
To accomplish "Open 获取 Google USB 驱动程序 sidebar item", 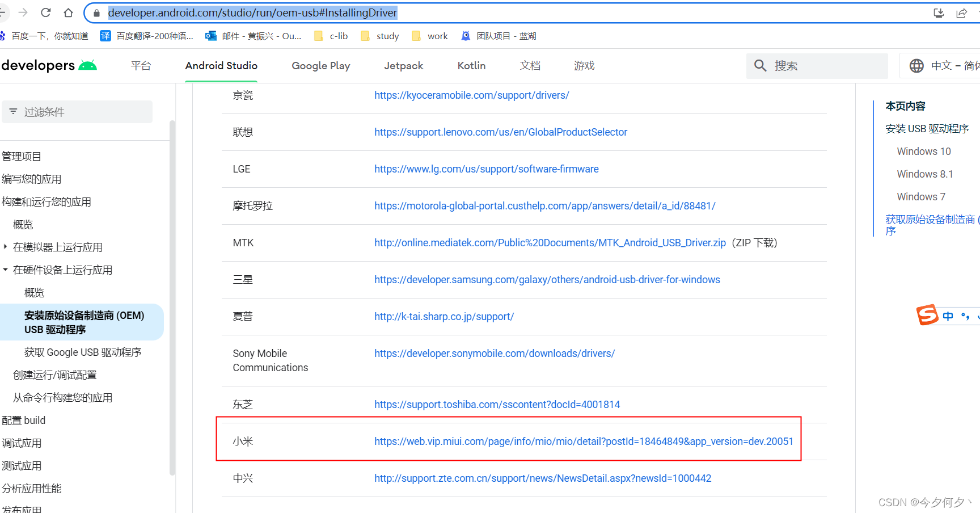I will (x=83, y=352).
